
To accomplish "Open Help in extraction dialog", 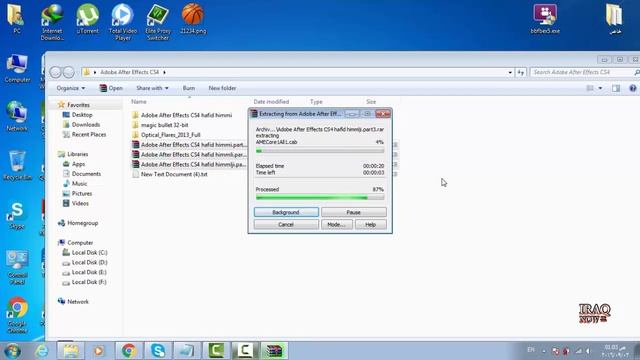I will [x=371, y=224].
